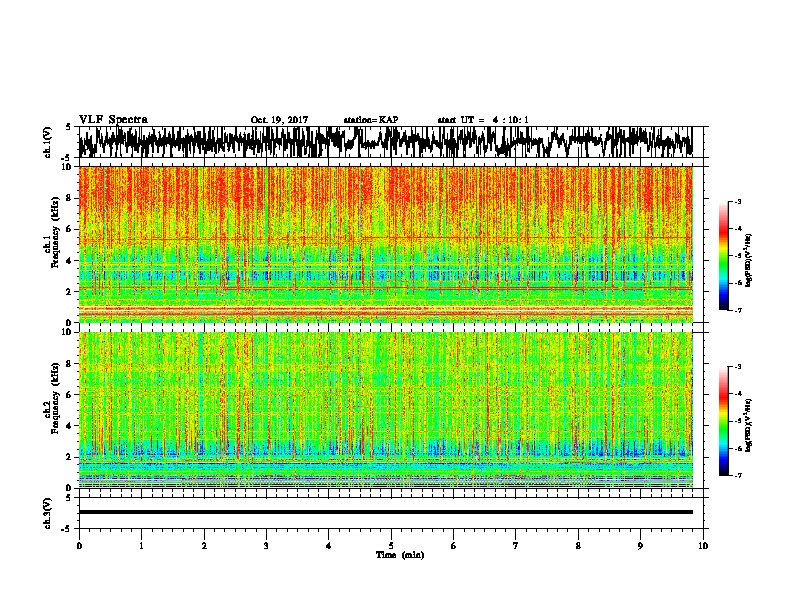Click the "ch.1(V)" waveform axis label
The image size is (792, 612).
47,142
